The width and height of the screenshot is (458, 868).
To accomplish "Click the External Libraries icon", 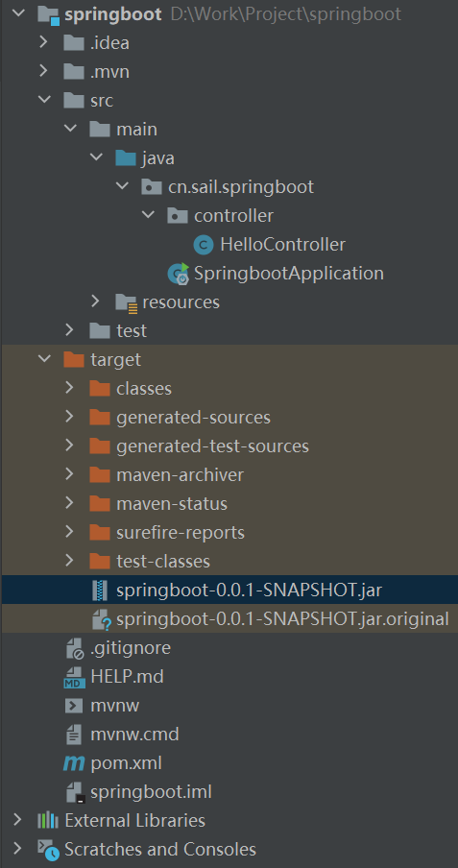I will 48,820.
